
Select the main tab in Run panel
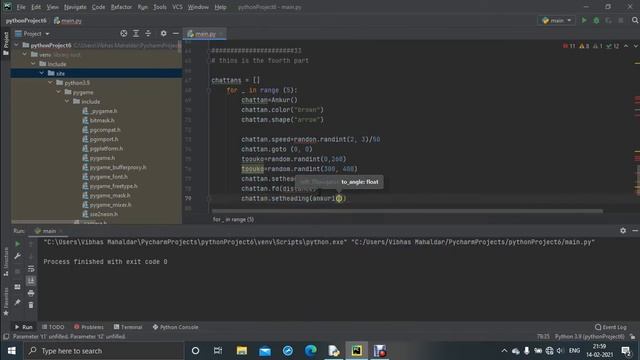[48, 231]
